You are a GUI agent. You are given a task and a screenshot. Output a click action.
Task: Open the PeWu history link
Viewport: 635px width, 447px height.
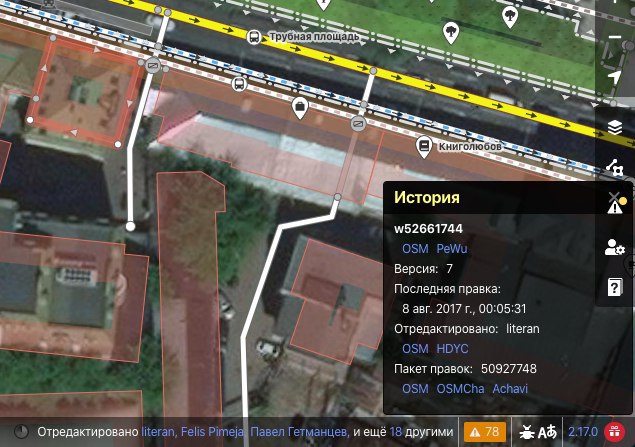(x=452, y=249)
